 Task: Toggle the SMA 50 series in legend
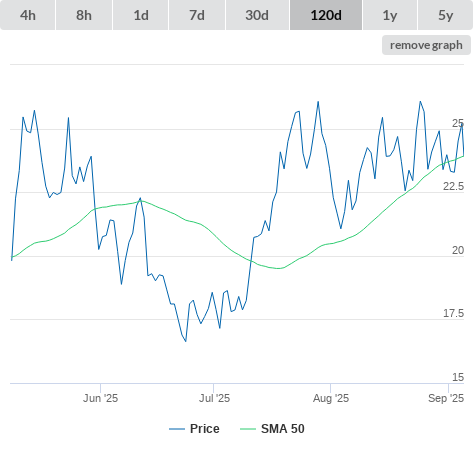(x=272, y=429)
